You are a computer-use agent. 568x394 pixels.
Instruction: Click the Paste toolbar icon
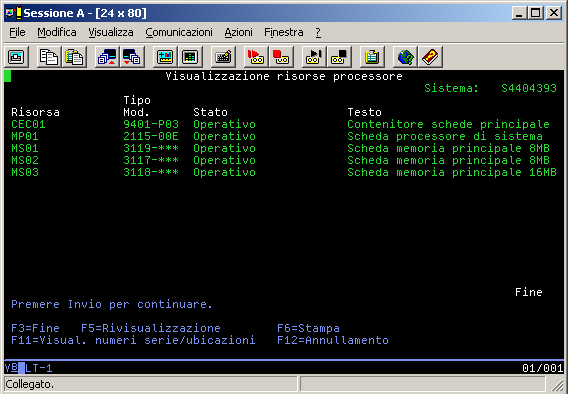click(x=74, y=57)
